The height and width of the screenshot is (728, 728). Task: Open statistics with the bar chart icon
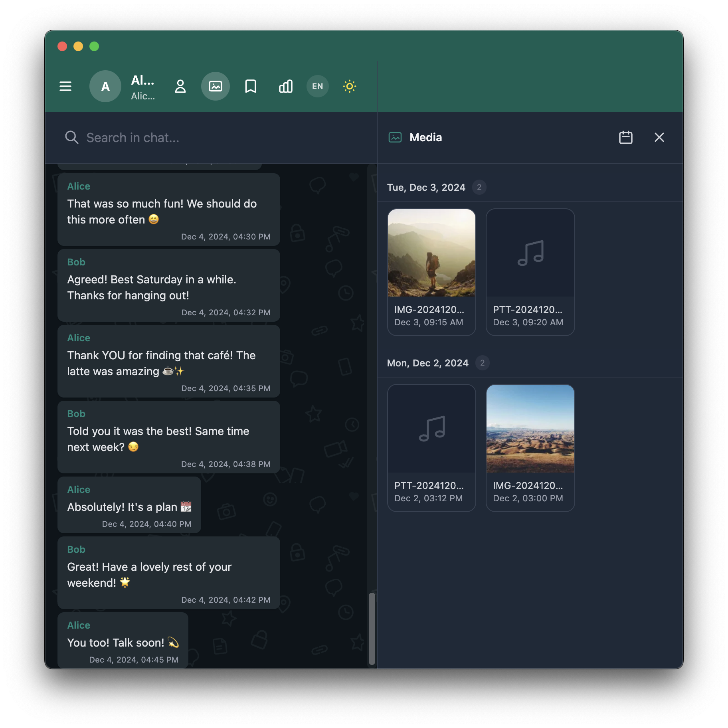click(x=285, y=86)
